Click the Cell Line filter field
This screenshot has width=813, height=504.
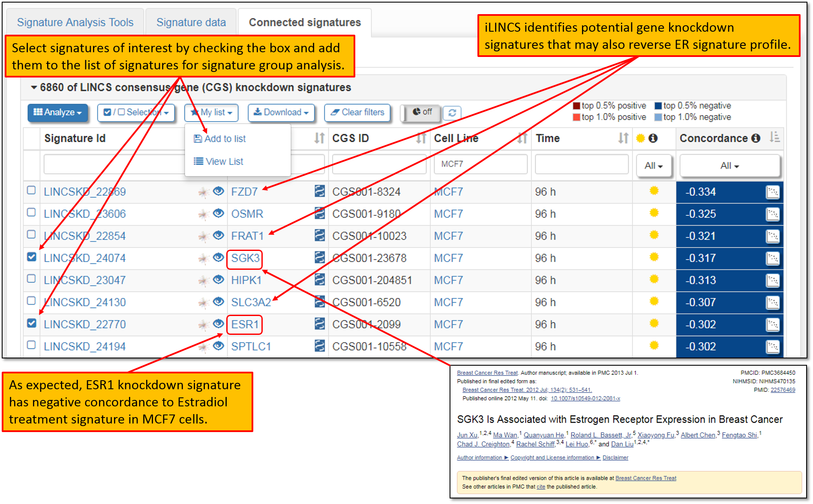pos(480,164)
